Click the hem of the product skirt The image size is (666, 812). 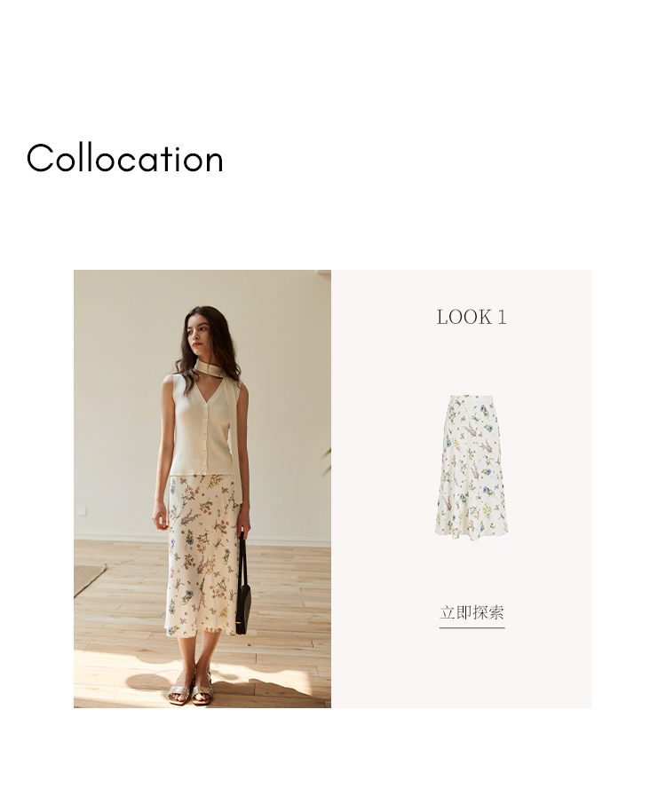coord(472,538)
